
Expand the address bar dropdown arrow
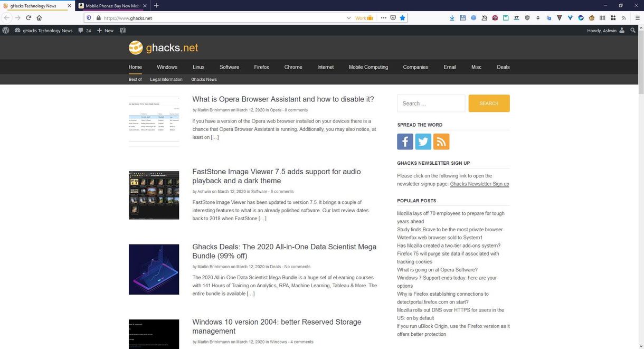click(x=348, y=17)
